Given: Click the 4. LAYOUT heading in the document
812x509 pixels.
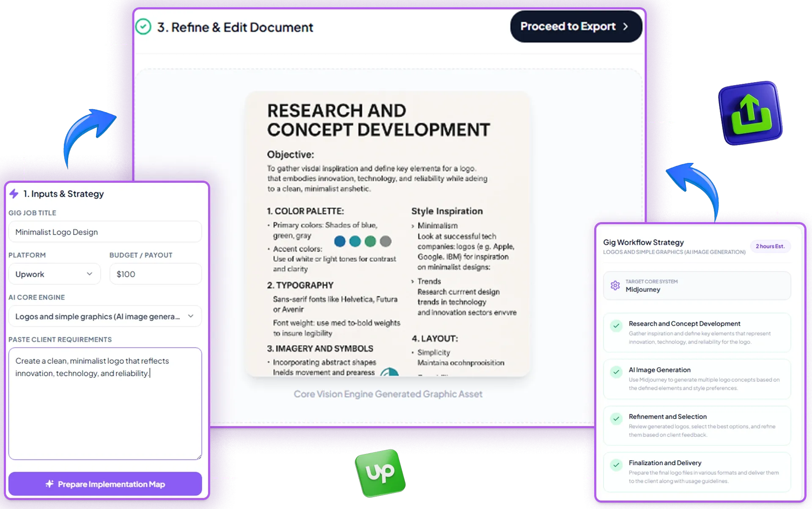Looking at the screenshot, I should (x=435, y=338).
